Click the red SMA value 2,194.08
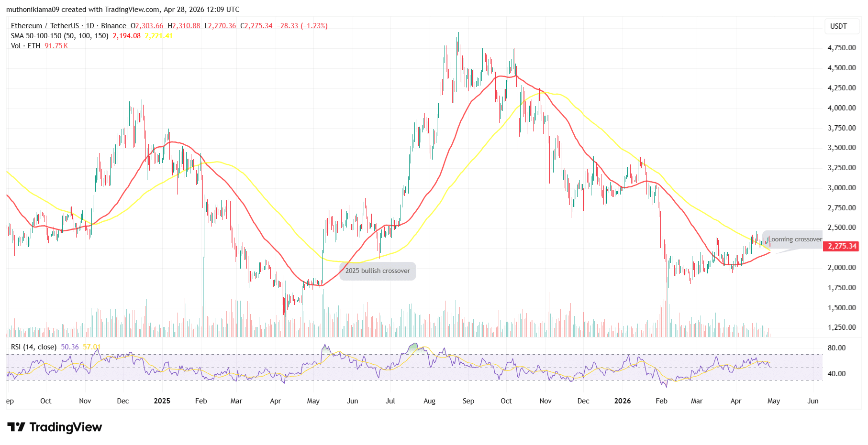 click(x=126, y=36)
